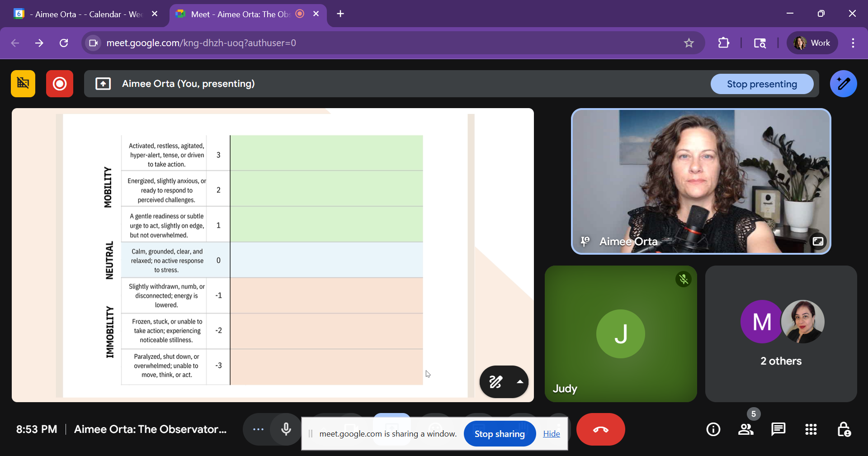The image size is (868, 456).
Task: Leave the call with red hangup button
Action: tap(601, 429)
